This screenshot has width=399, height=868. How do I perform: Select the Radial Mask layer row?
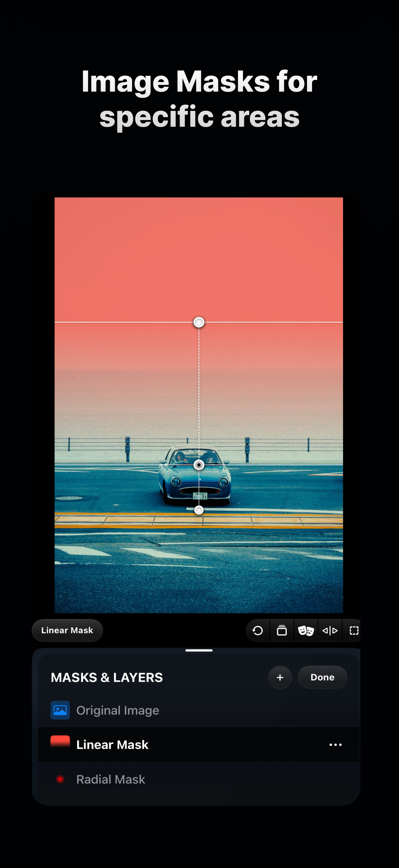(199, 779)
